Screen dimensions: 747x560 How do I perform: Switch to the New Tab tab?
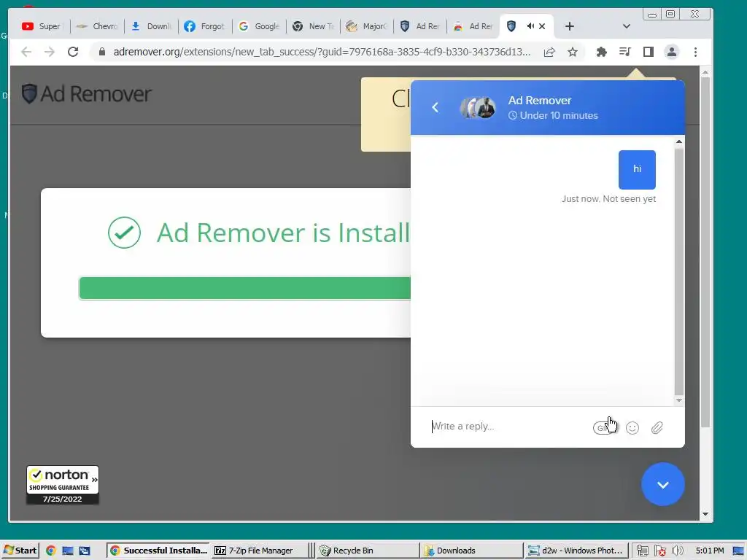point(313,26)
